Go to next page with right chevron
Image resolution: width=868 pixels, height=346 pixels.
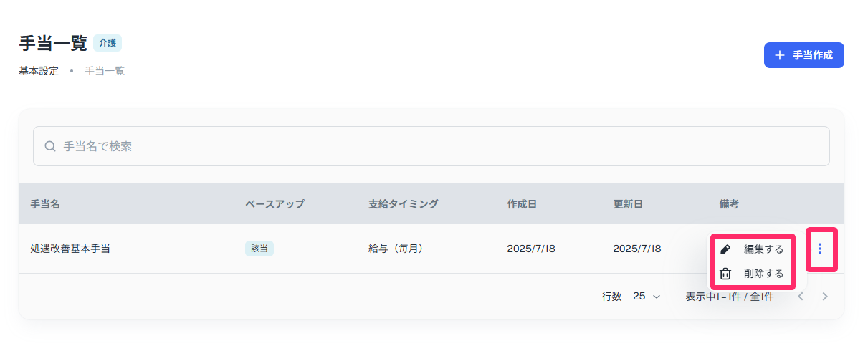tap(825, 296)
